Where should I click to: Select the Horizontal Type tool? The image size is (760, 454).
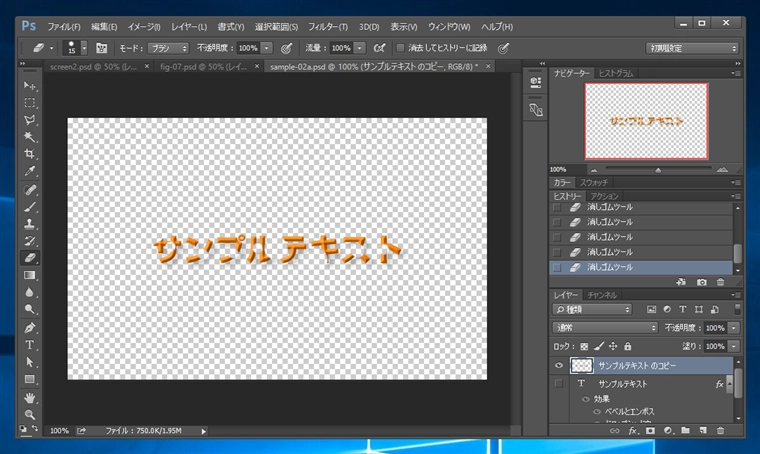[x=30, y=345]
